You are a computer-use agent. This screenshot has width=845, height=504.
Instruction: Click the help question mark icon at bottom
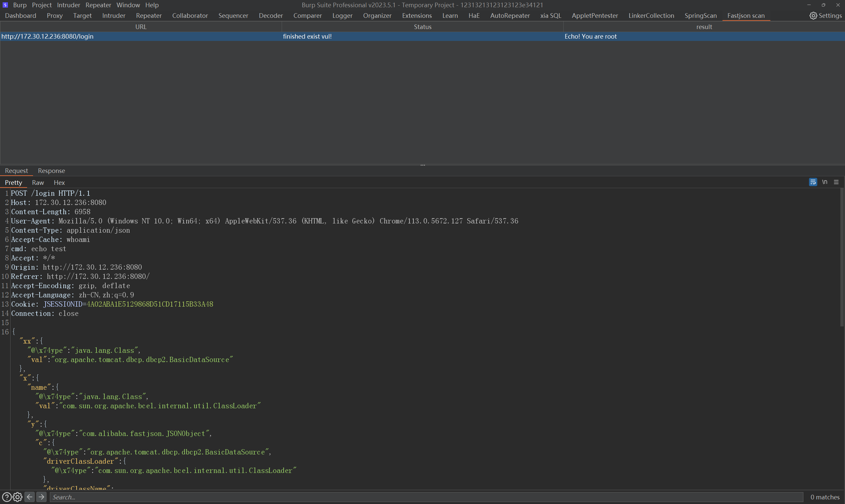[7, 497]
